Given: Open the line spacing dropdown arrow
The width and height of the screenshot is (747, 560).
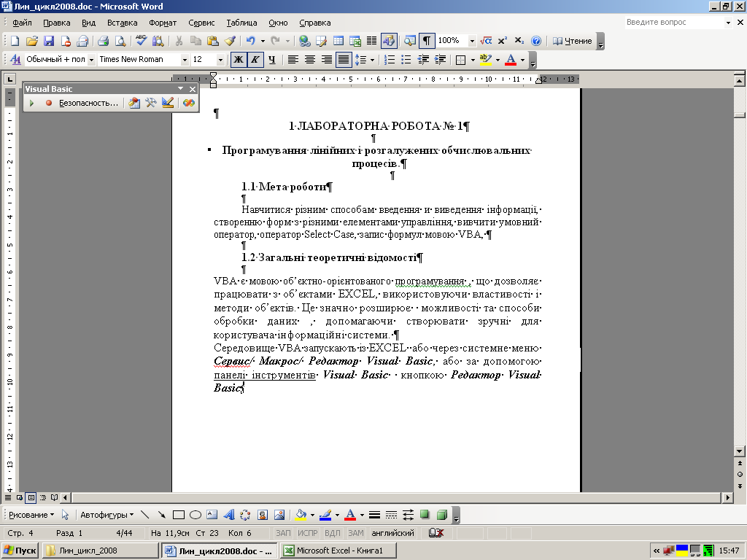Looking at the screenshot, I should click(x=372, y=60).
